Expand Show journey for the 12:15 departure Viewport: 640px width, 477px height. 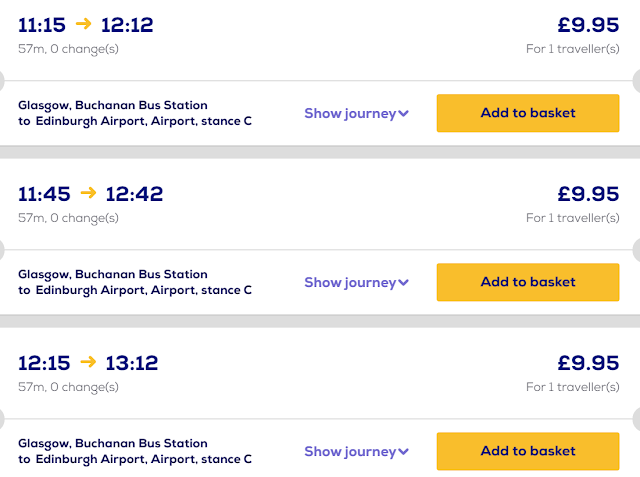coord(356,451)
